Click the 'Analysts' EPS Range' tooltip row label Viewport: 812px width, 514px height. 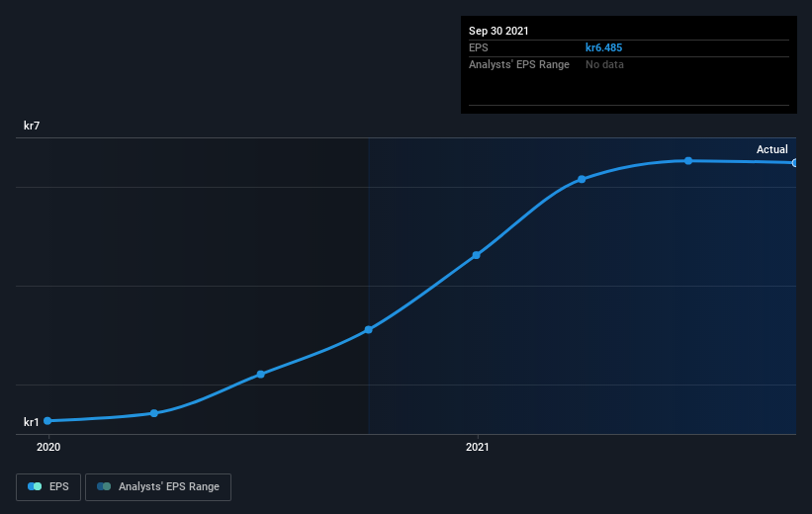pyautogui.click(x=519, y=64)
